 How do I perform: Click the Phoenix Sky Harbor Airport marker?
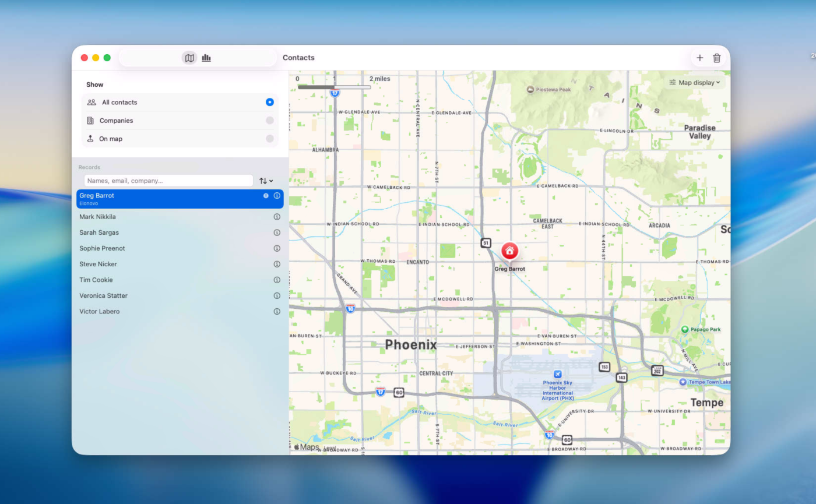(x=557, y=374)
